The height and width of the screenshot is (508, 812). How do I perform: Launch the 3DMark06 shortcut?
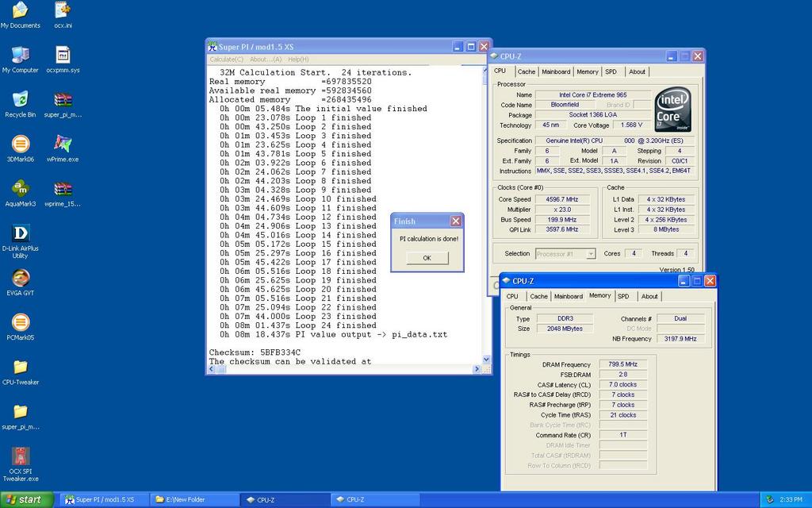click(20, 144)
